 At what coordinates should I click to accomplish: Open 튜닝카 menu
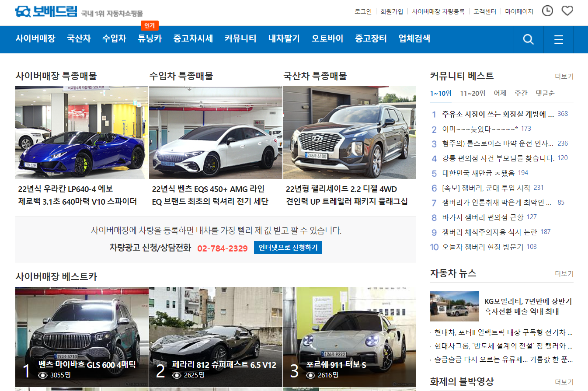tap(150, 38)
